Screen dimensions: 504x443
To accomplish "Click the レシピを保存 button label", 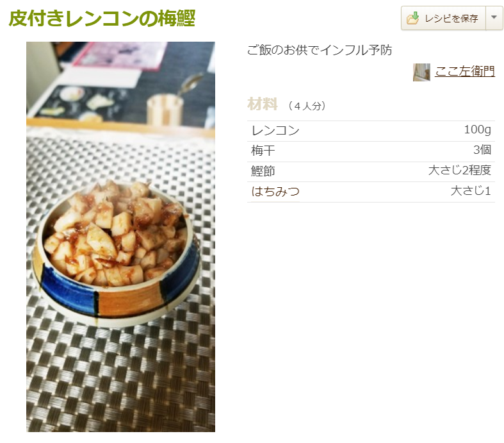I will pyautogui.click(x=451, y=19).
